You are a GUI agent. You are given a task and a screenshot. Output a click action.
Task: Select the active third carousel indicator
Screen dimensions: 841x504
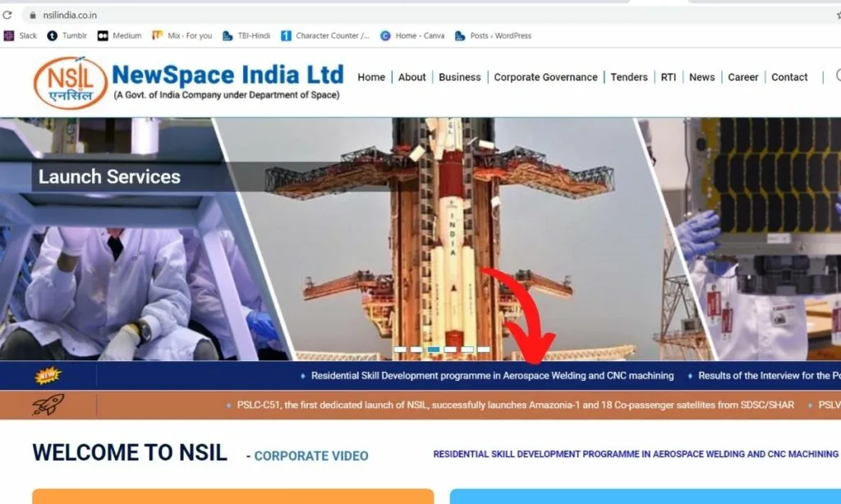coord(434,350)
